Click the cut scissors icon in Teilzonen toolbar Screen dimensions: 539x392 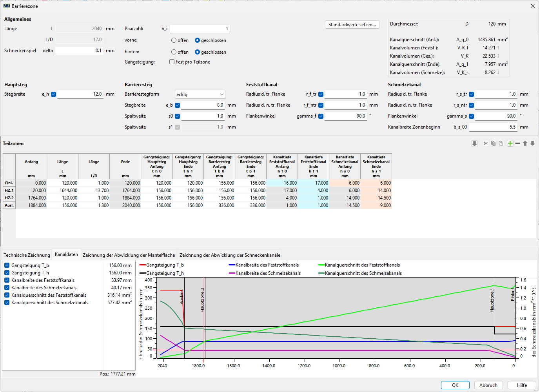486,143
